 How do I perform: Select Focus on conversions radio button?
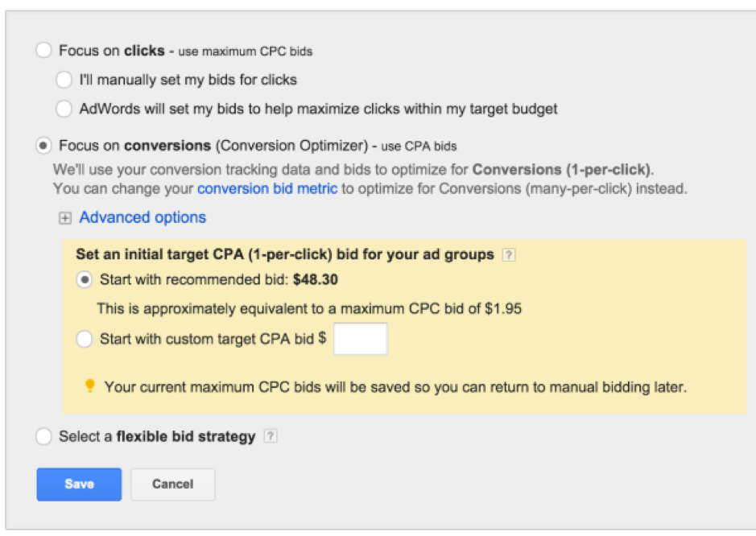coord(43,146)
